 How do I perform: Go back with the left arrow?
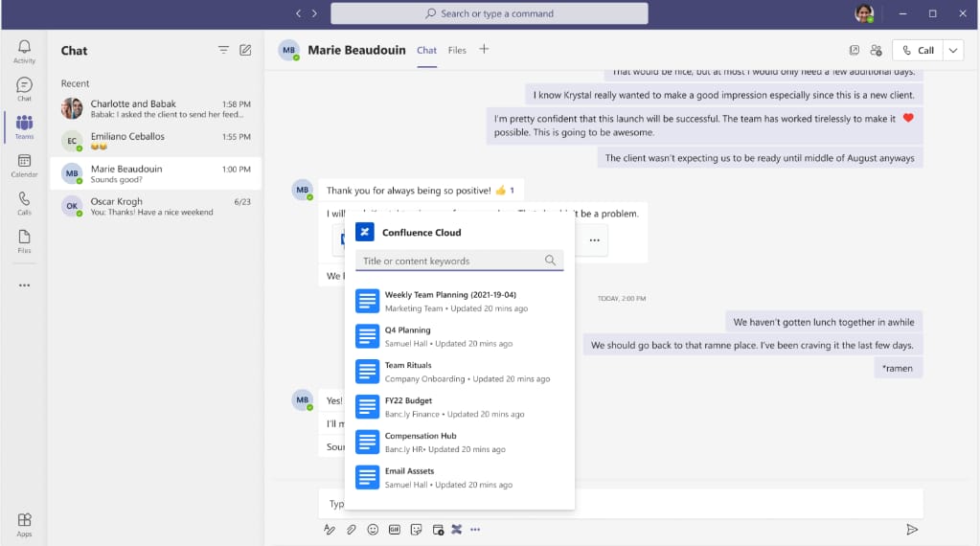[299, 13]
